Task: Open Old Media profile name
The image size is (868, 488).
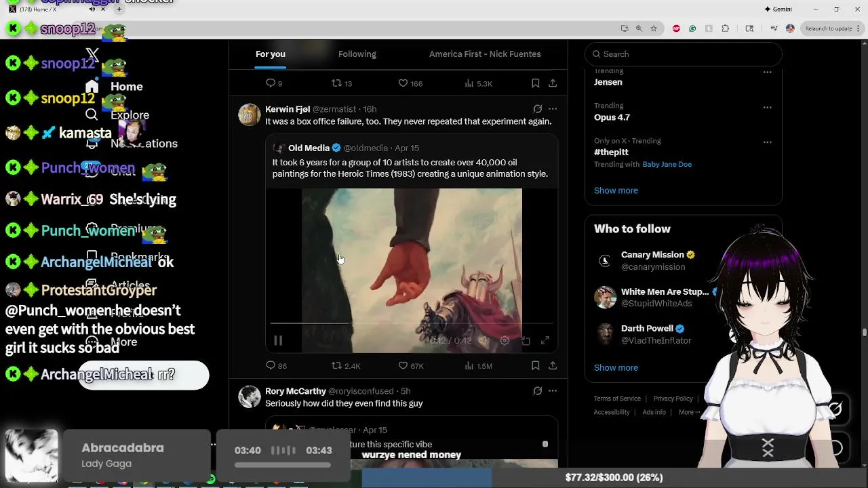Action: (x=309, y=148)
